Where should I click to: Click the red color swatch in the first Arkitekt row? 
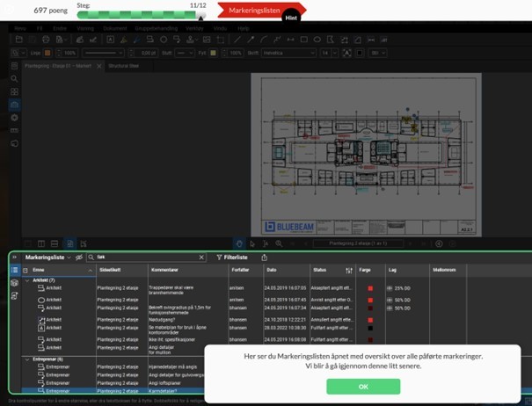(x=370, y=288)
